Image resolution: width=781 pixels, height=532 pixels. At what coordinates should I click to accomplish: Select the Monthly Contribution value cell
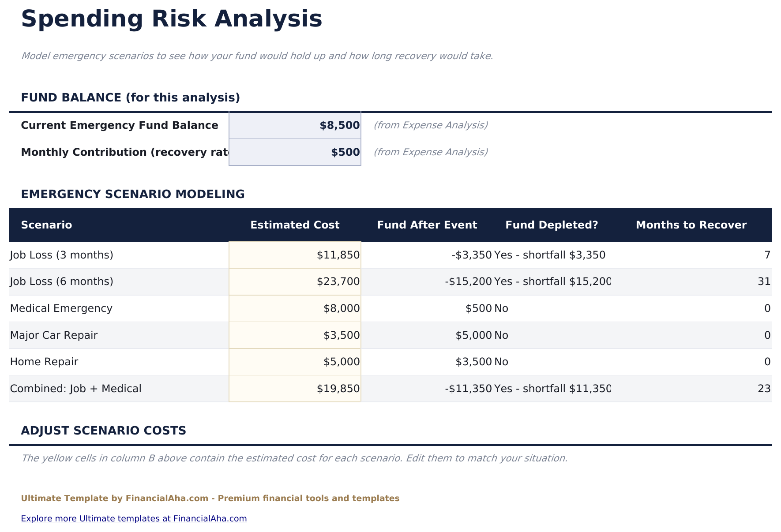click(x=295, y=152)
